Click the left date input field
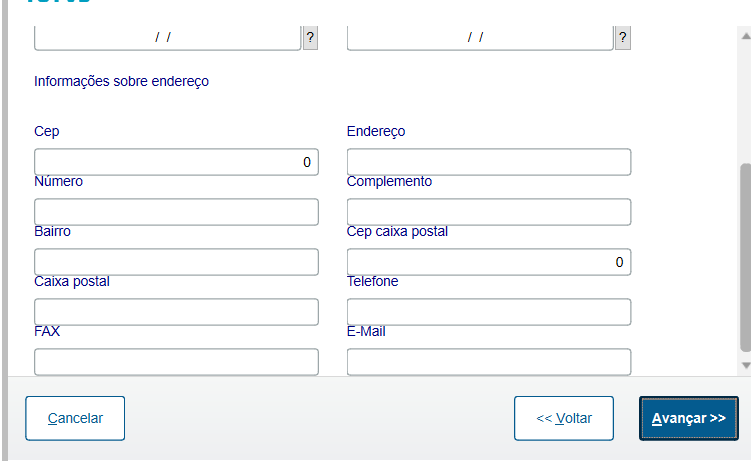The width and height of the screenshot is (751, 461). [167, 38]
